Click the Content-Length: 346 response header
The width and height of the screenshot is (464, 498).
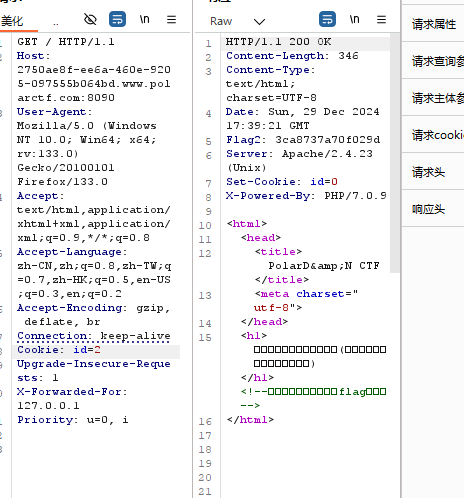click(x=292, y=56)
